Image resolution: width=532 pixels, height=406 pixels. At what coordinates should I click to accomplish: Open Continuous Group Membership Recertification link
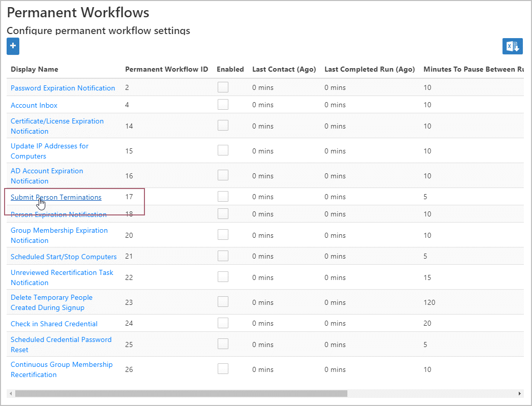(x=62, y=369)
